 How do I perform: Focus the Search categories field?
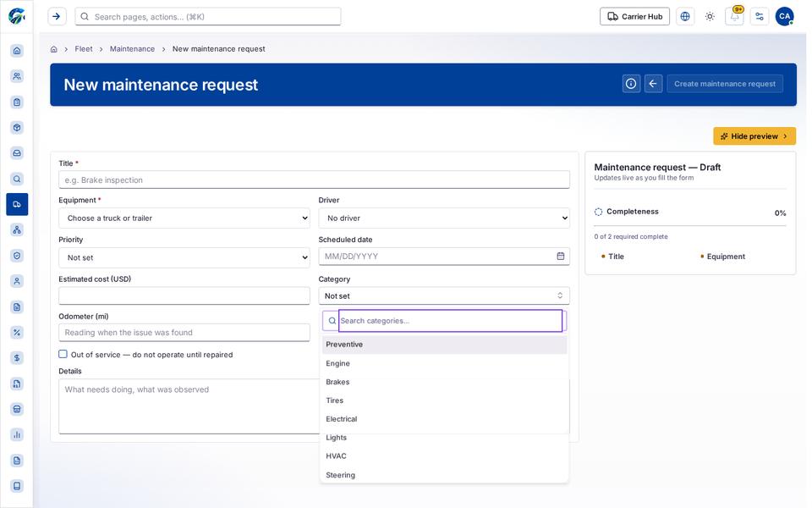tap(450, 321)
